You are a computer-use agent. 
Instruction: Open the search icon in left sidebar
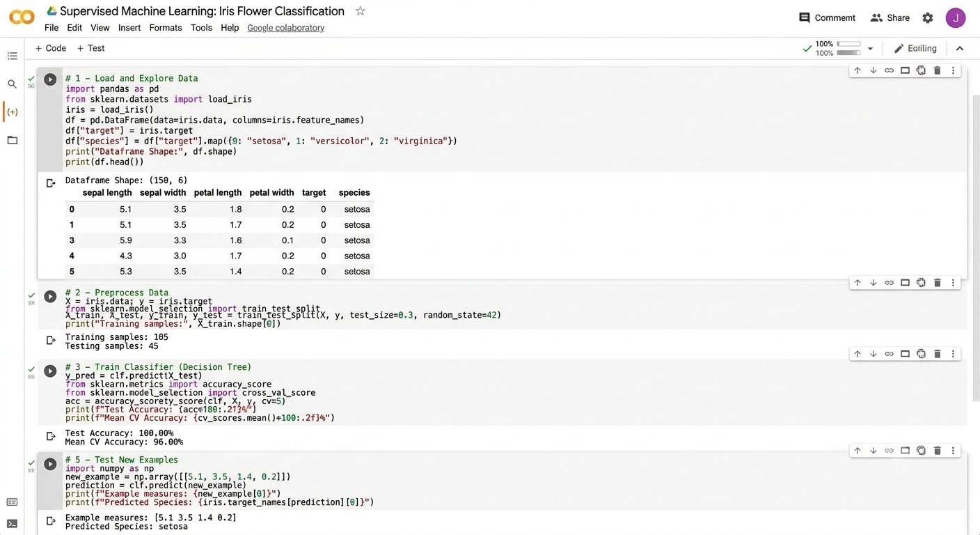(x=12, y=84)
